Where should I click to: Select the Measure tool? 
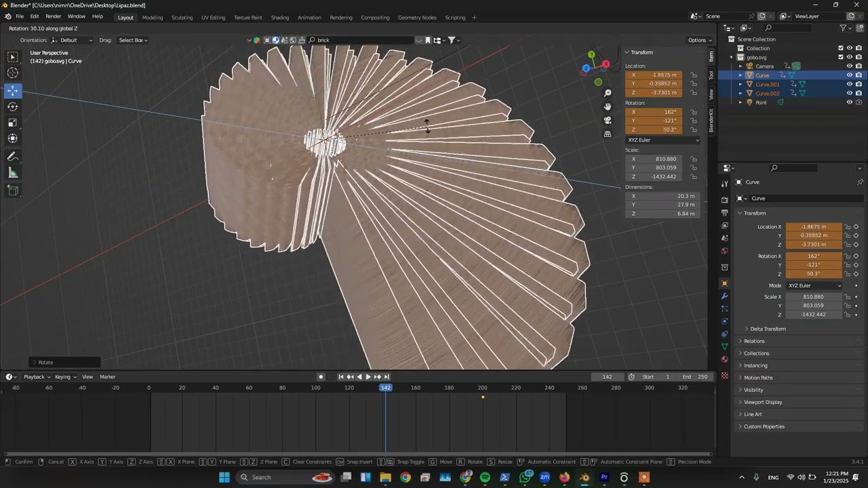tap(13, 174)
